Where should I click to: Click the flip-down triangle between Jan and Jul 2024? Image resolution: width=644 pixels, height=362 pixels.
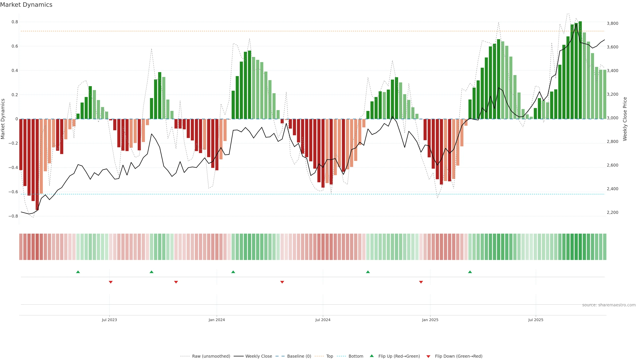pyautogui.click(x=282, y=282)
